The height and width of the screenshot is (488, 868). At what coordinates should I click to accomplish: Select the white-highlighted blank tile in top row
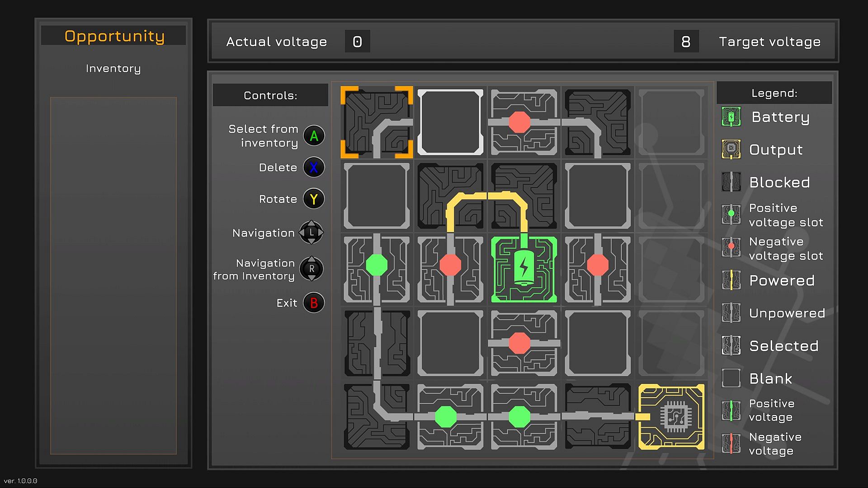point(450,122)
